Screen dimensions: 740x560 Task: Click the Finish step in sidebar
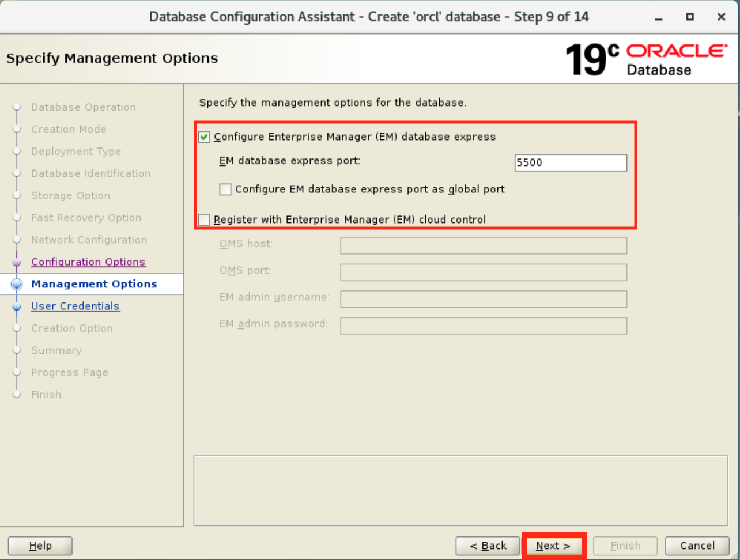click(46, 395)
